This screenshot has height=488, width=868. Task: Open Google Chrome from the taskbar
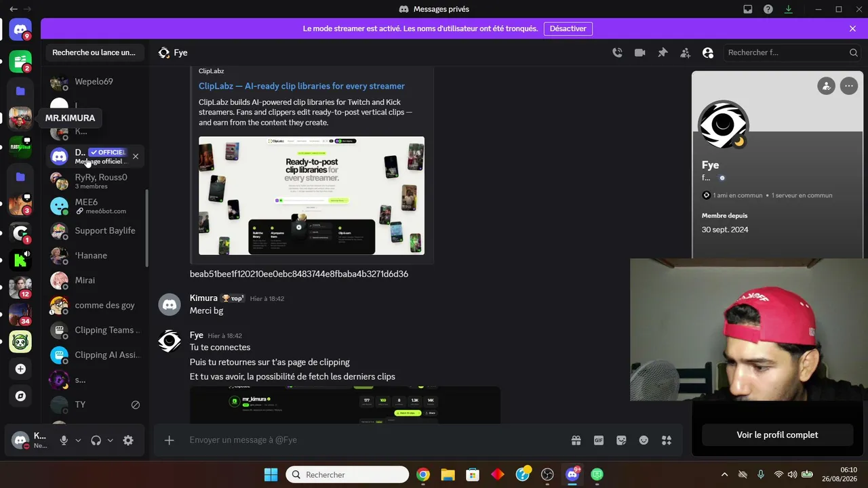[x=422, y=474]
